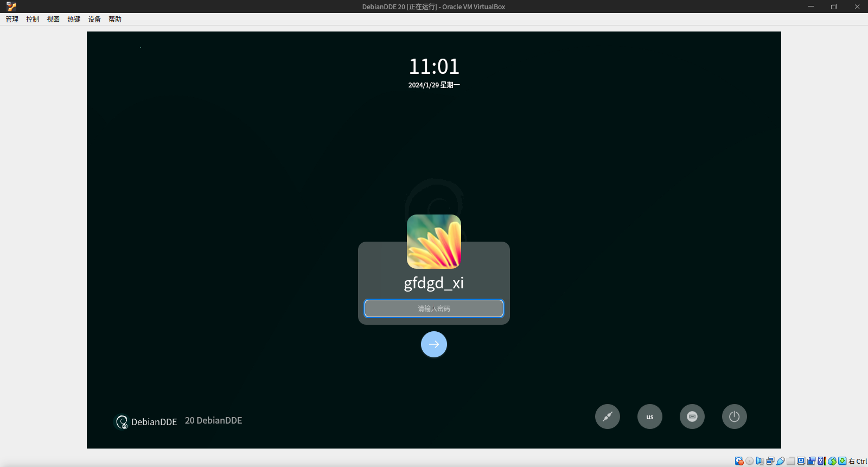This screenshot has height=467, width=868.
Task: Click the USB devices status icon
Action: pyautogui.click(x=780, y=461)
